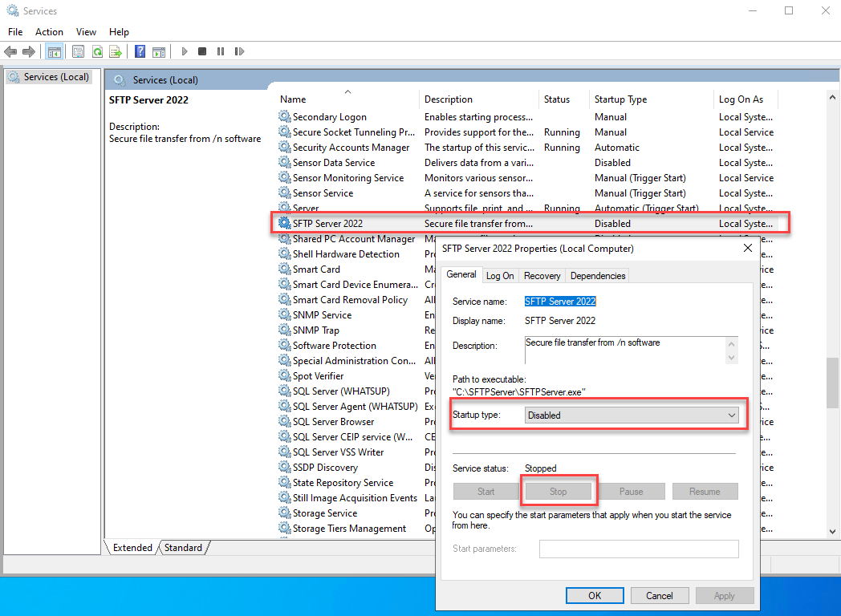Viewport: 841px width, 616px height.
Task: Sort by the Name column header
Action: coord(347,99)
